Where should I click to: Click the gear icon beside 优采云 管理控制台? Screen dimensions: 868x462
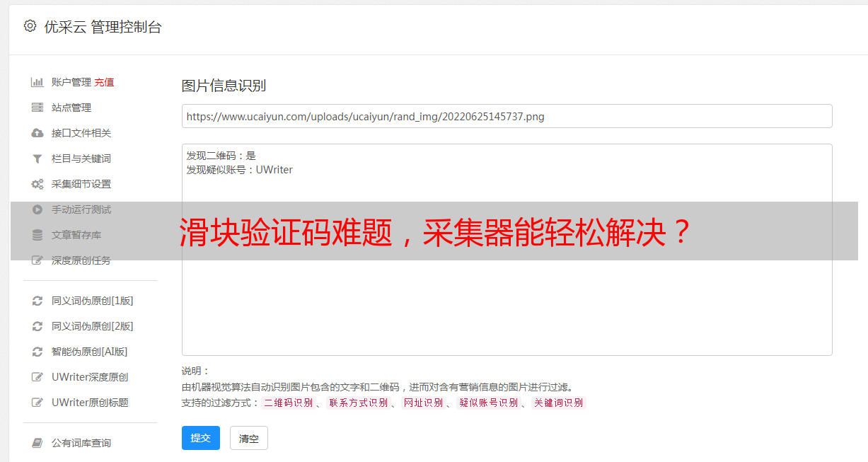click(x=30, y=26)
